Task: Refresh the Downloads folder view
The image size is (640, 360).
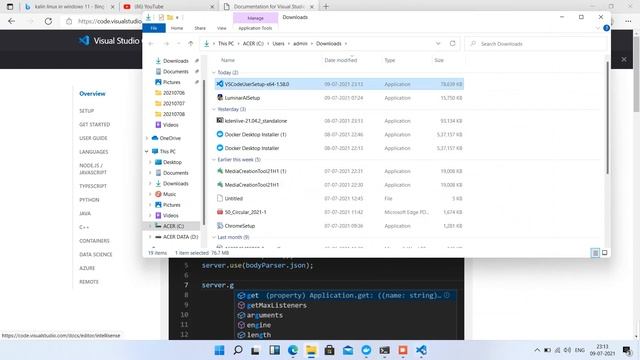Action: [452, 44]
